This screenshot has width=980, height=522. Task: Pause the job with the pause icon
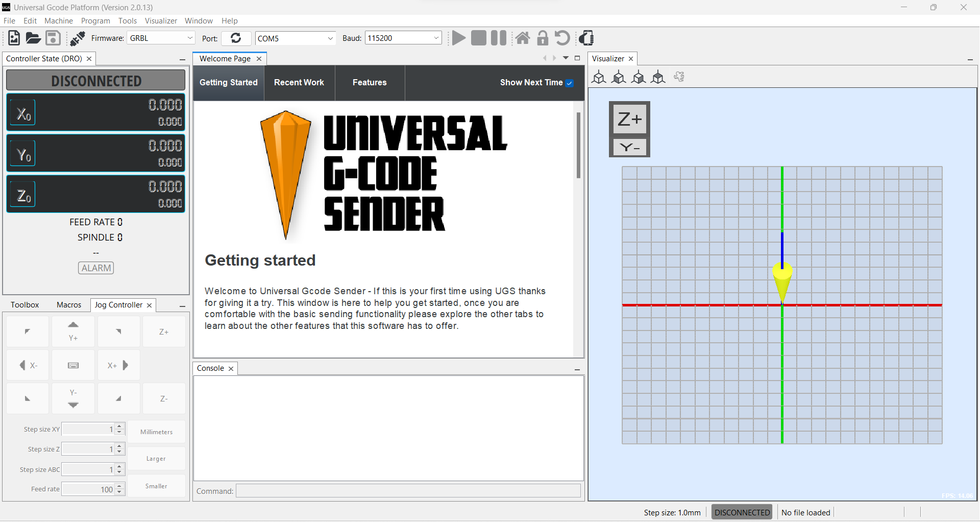click(x=498, y=38)
